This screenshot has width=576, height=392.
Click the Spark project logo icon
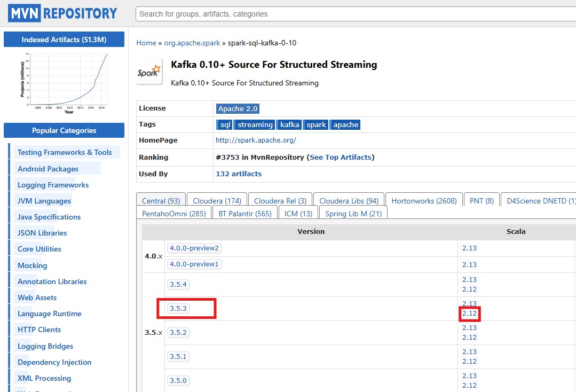click(149, 71)
